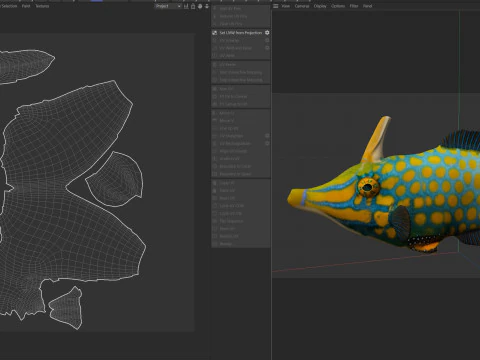Screen dimensions: 480x360
Task: Open gear options for UV Weld and Relax
Action: (x=267, y=48)
